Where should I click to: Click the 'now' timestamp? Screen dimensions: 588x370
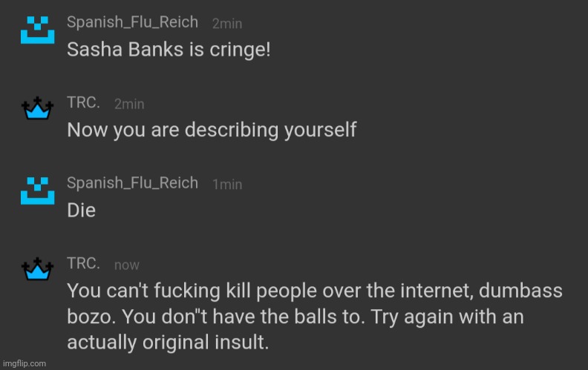(x=127, y=265)
